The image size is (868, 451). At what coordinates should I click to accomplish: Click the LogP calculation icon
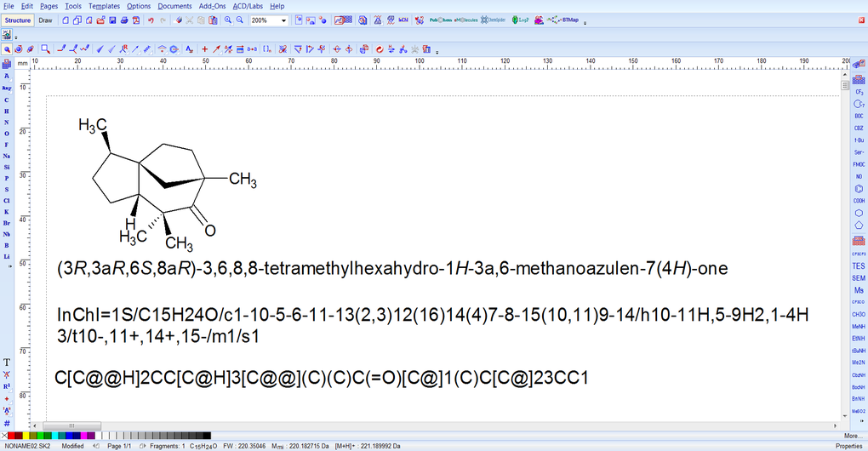click(520, 20)
